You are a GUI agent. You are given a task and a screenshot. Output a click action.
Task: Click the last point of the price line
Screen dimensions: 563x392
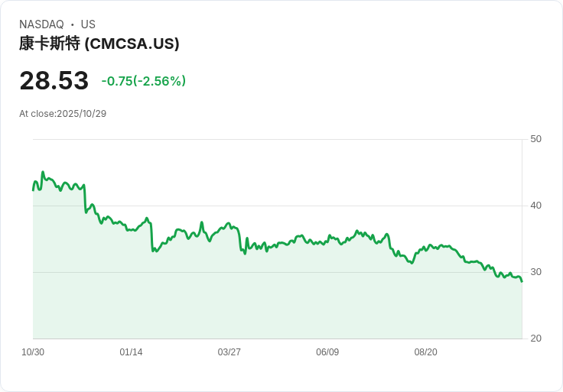point(522,281)
